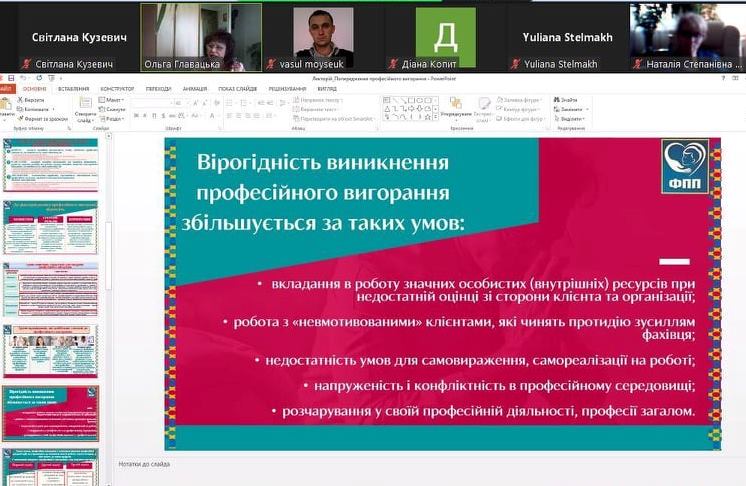Open the Виділити select dropdown
Viewport: 746px width, 486px height.
(570, 119)
